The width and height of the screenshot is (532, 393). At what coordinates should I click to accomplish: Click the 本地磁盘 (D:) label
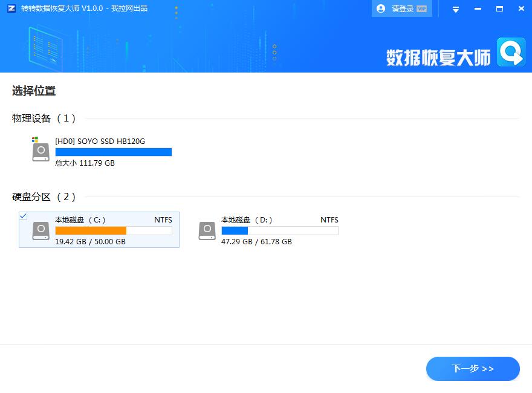tap(247, 220)
